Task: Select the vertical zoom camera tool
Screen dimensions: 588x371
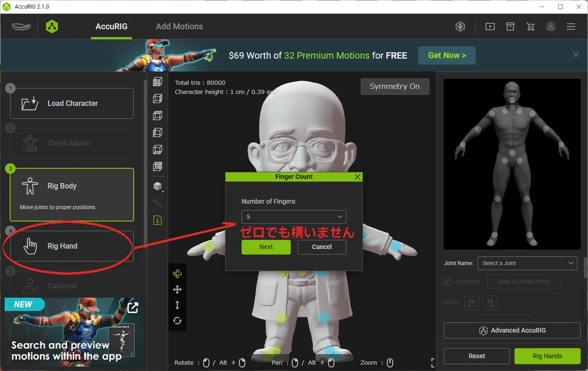Action: coord(177,305)
